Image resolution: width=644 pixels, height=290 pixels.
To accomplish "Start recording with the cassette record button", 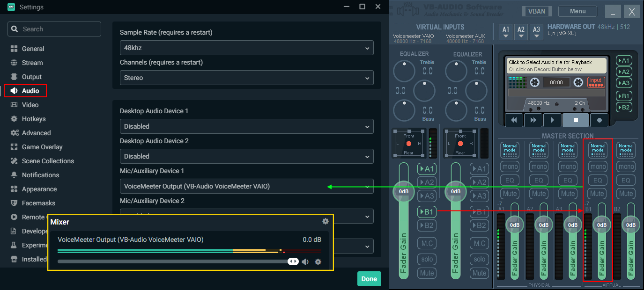I will (x=599, y=120).
